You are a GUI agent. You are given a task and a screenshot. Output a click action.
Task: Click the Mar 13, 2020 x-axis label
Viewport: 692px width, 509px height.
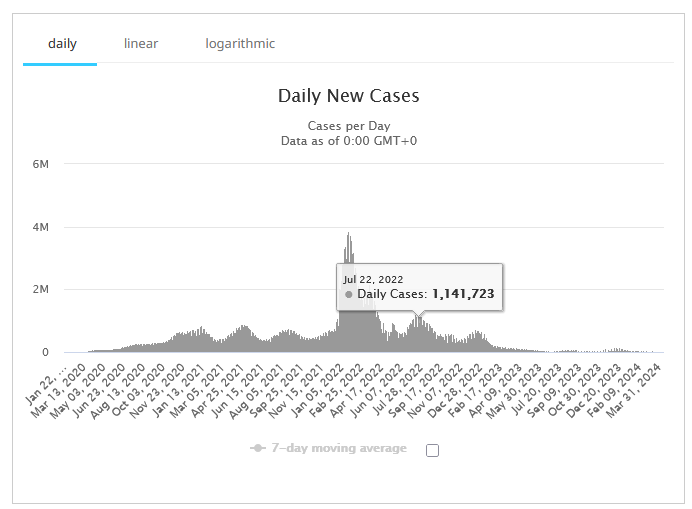(58, 390)
